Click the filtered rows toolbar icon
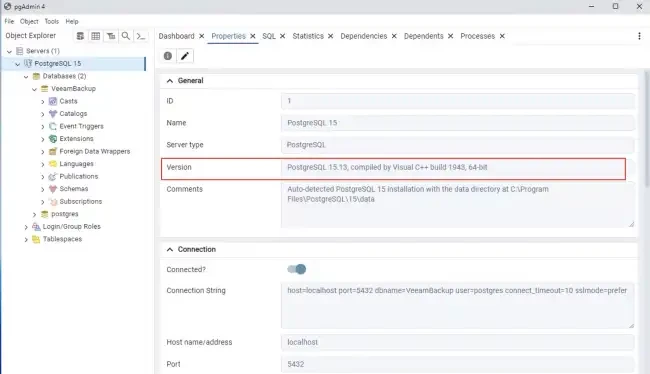 point(111,36)
